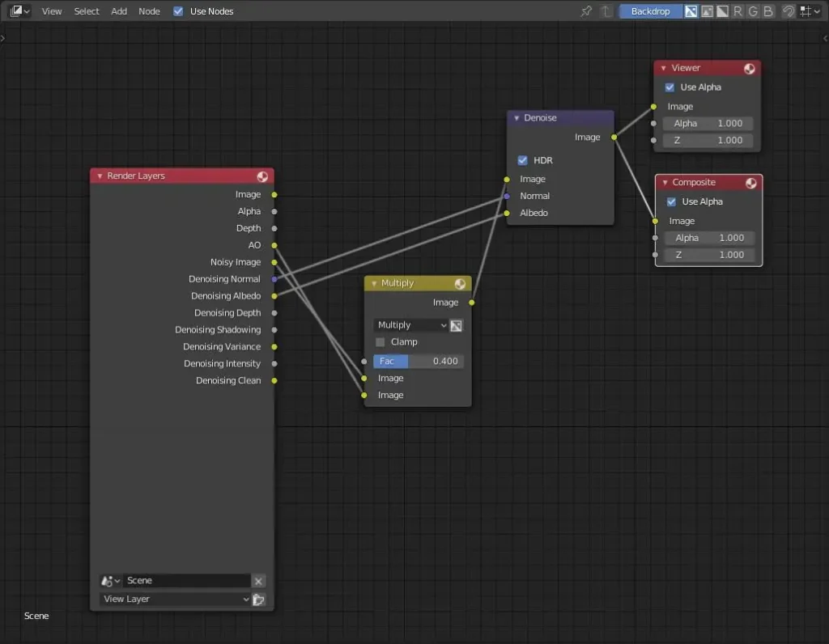Click Denoising Albedo output socket
The height and width of the screenshot is (644, 829).
pos(274,296)
